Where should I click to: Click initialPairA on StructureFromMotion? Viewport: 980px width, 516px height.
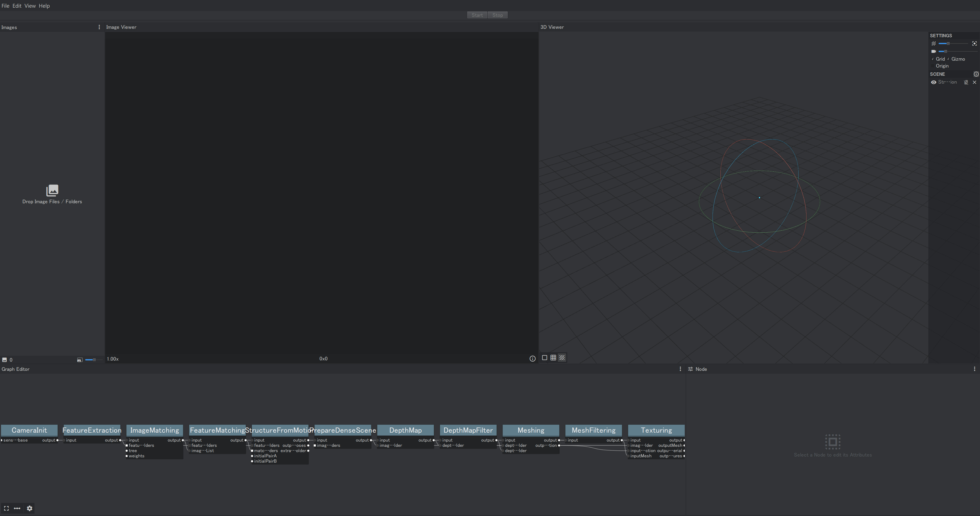(x=265, y=456)
